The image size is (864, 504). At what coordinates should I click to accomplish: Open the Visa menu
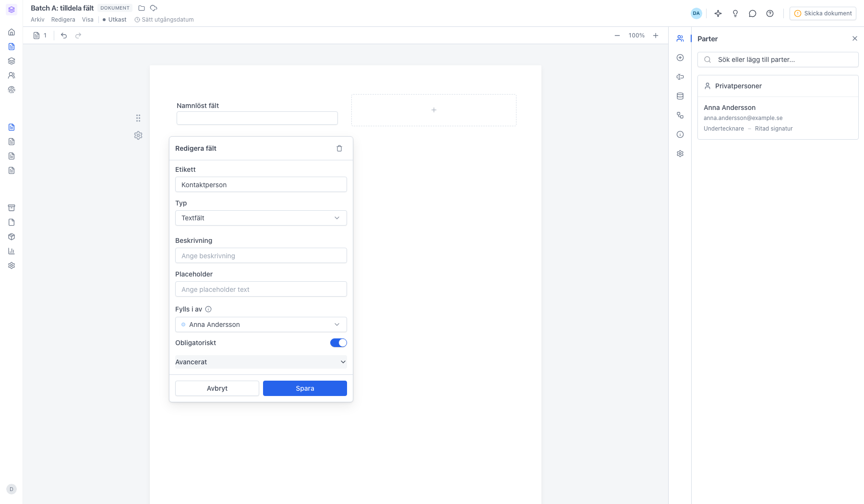click(88, 20)
